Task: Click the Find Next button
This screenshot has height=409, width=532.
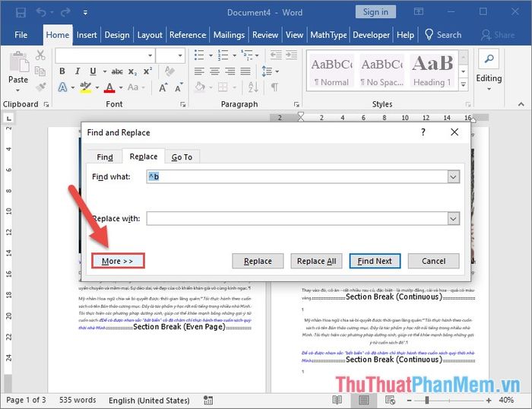Action: 375,261
